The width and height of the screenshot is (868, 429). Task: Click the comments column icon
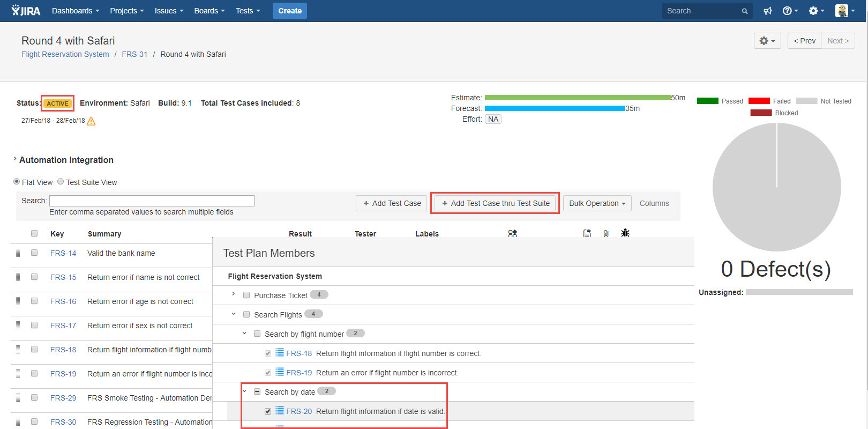tap(587, 233)
